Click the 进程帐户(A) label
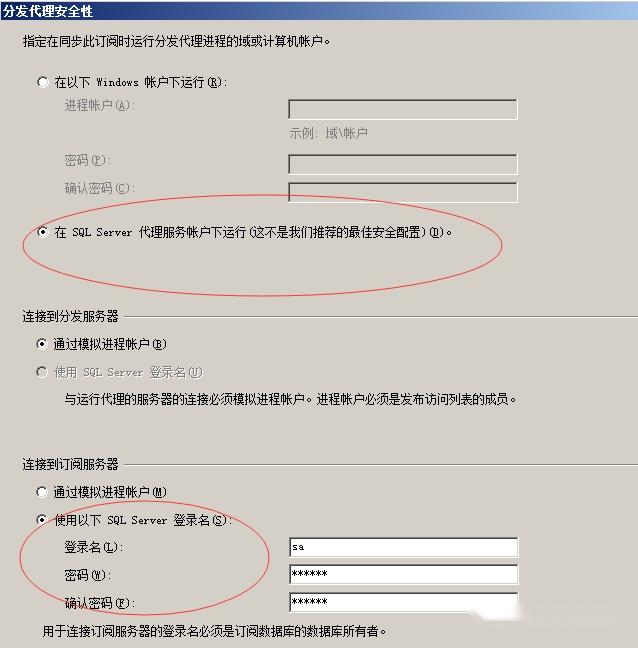This screenshot has height=648, width=638. (x=100, y=105)
